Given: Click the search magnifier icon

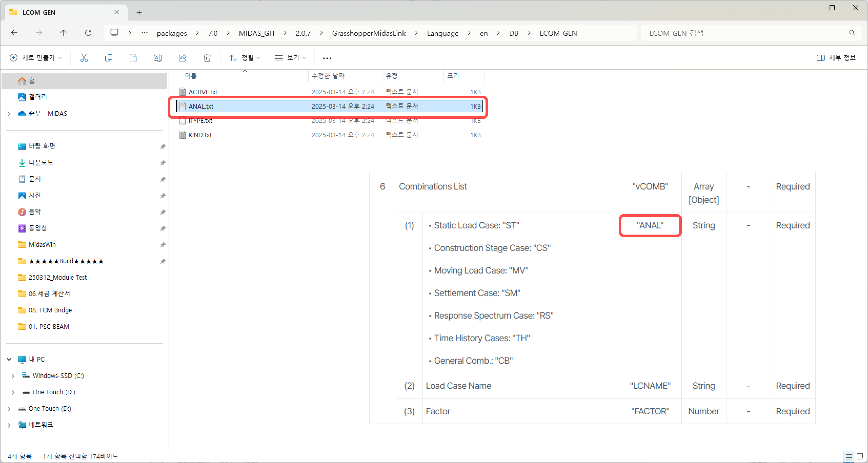Looking at the screenshot, I should pyautogui.click(x=852, y=33).
